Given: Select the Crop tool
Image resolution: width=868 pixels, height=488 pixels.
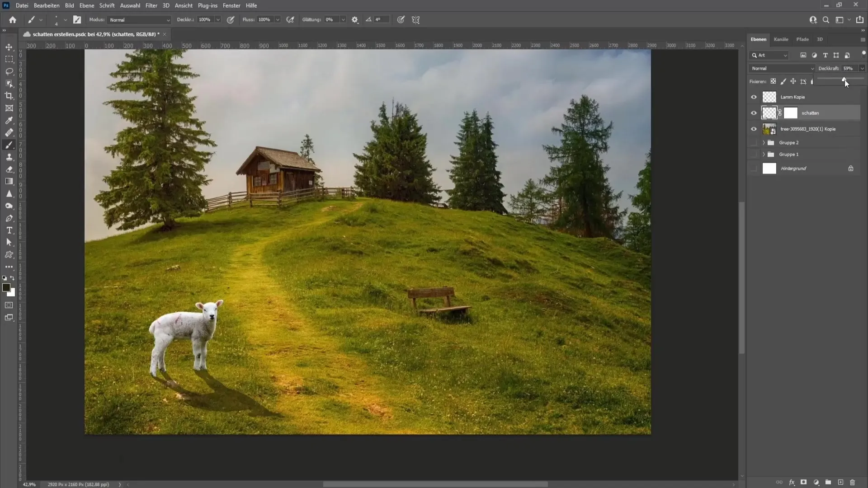Looking at the screenshot, I should (9, 95).
